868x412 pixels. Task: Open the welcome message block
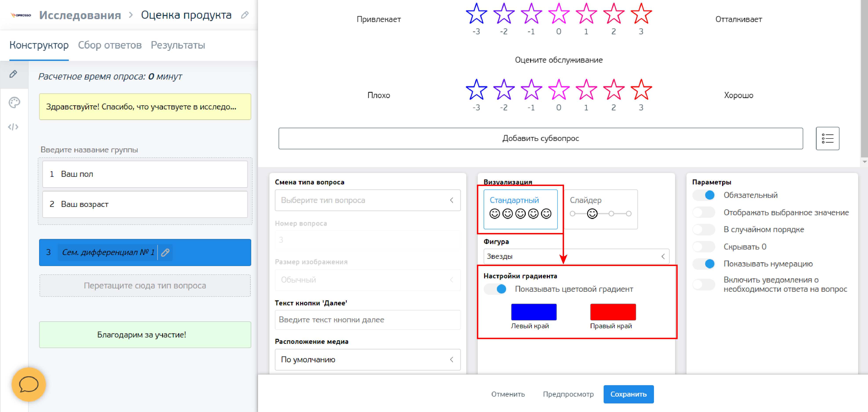point(145,107)
